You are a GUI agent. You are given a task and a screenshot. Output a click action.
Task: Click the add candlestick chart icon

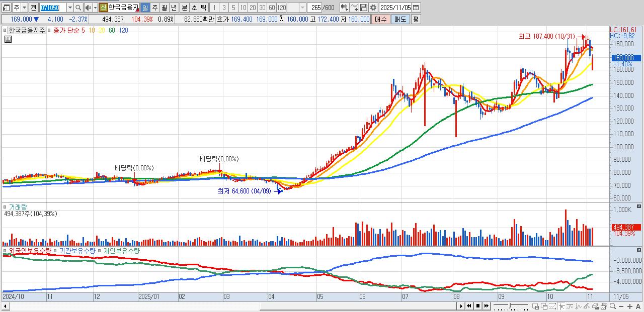tap(345, 8)
